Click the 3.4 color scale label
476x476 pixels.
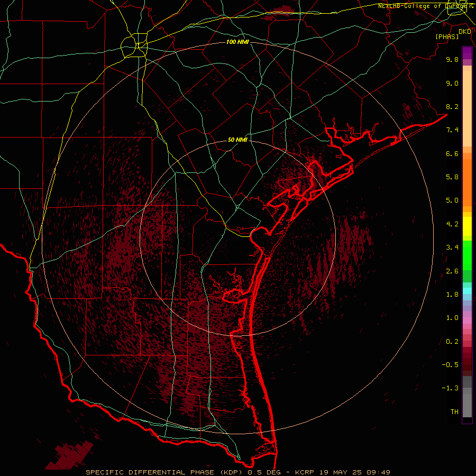[x=452, y=248]
